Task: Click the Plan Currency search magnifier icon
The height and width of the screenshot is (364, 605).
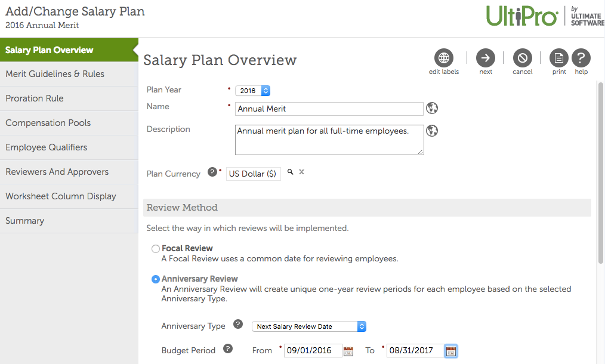Action: (x=291, y=172)
